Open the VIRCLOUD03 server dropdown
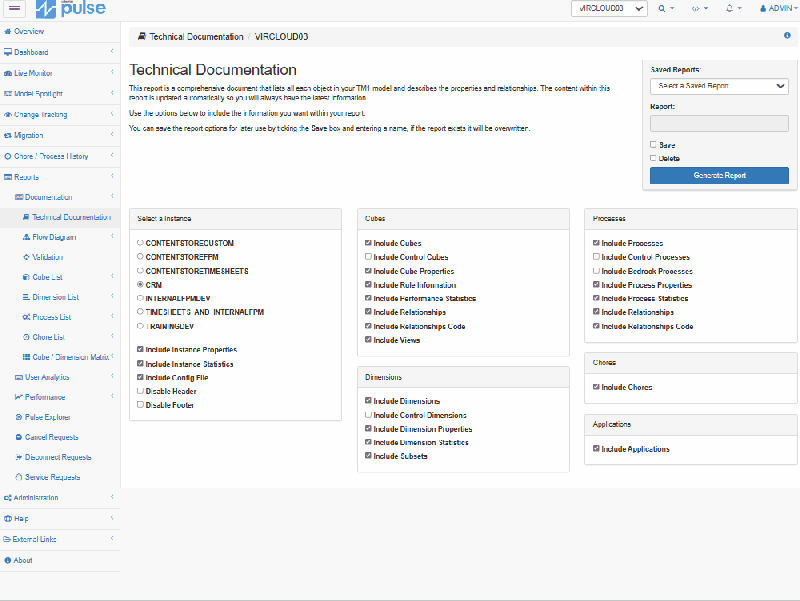 click(609, 8)
